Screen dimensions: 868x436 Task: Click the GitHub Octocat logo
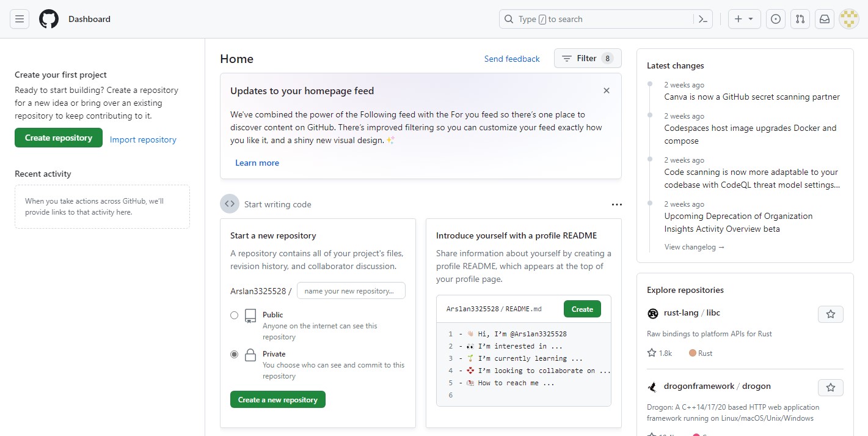pos(49,19)
